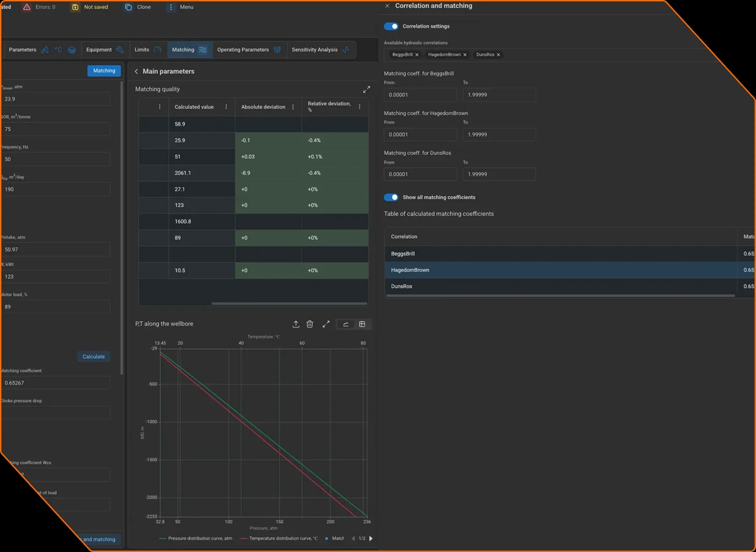Open Relative deviation column options menu

coord(360,107)
